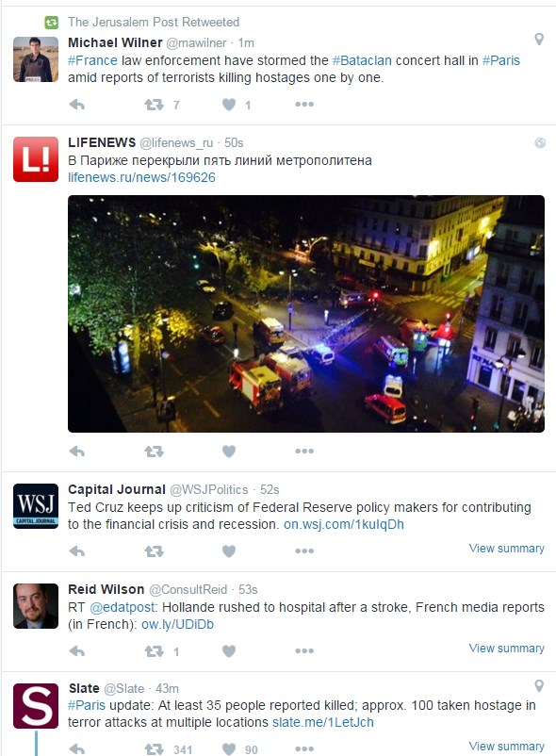The height and width of the screenshot is (756, 556).
Task: Reply to Michael Wilner's Bataclan tweet
Action: click(x=77, y=105)
